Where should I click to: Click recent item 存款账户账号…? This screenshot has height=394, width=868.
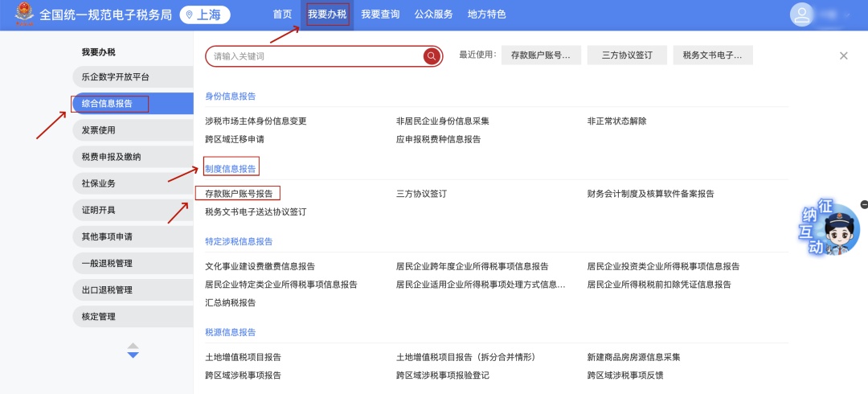tap(541, 55)
